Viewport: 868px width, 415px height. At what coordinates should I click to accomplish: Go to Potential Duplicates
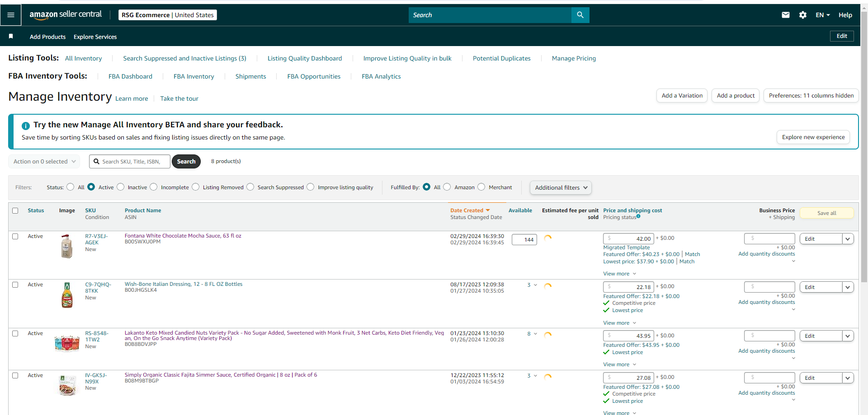502,58
